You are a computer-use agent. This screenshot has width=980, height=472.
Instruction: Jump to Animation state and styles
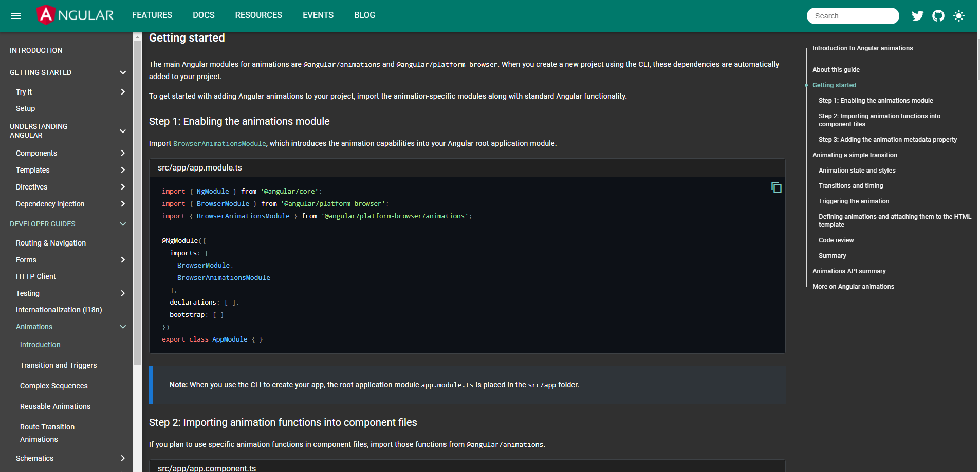coord(857,171)
